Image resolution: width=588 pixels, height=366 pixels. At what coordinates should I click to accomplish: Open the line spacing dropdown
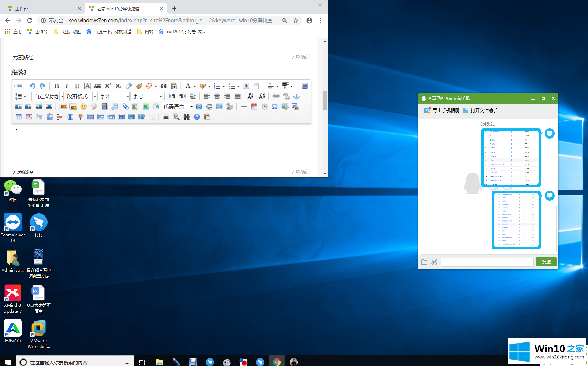point(25,96)
